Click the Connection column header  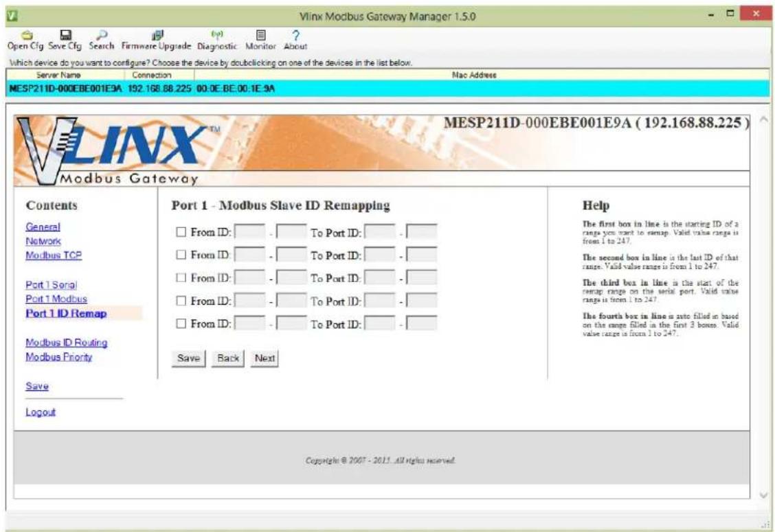click(159, 75)
